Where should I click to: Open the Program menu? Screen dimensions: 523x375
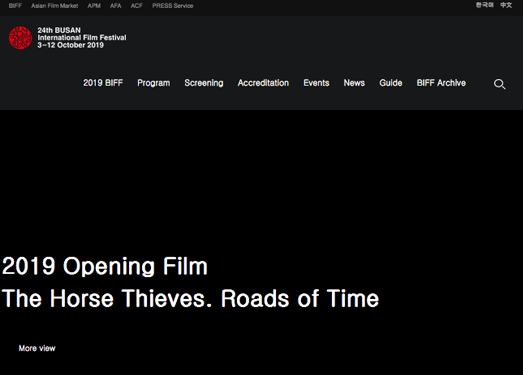point(154,83)
